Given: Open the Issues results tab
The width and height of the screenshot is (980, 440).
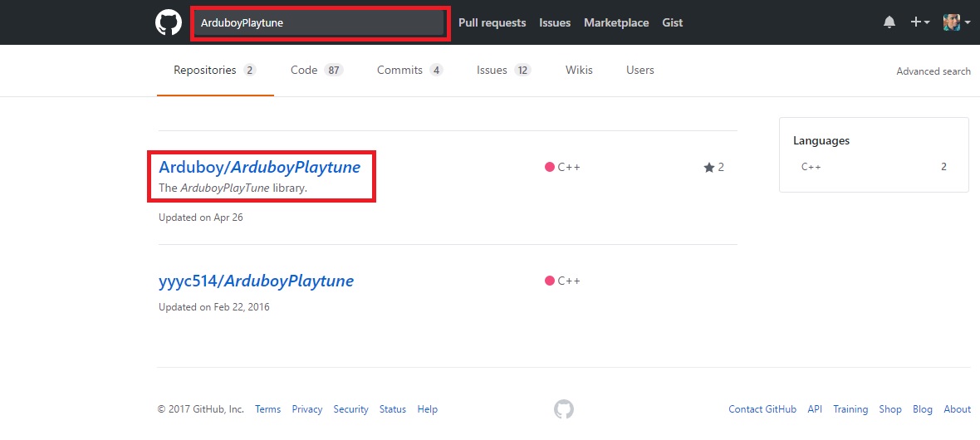Looking at the screenshot, I should click(503, 71).
